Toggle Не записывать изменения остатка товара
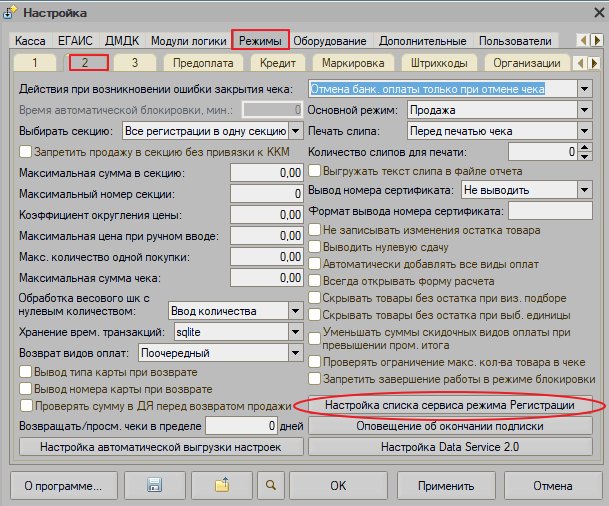The image size is (609, 506). coord(315,230)
